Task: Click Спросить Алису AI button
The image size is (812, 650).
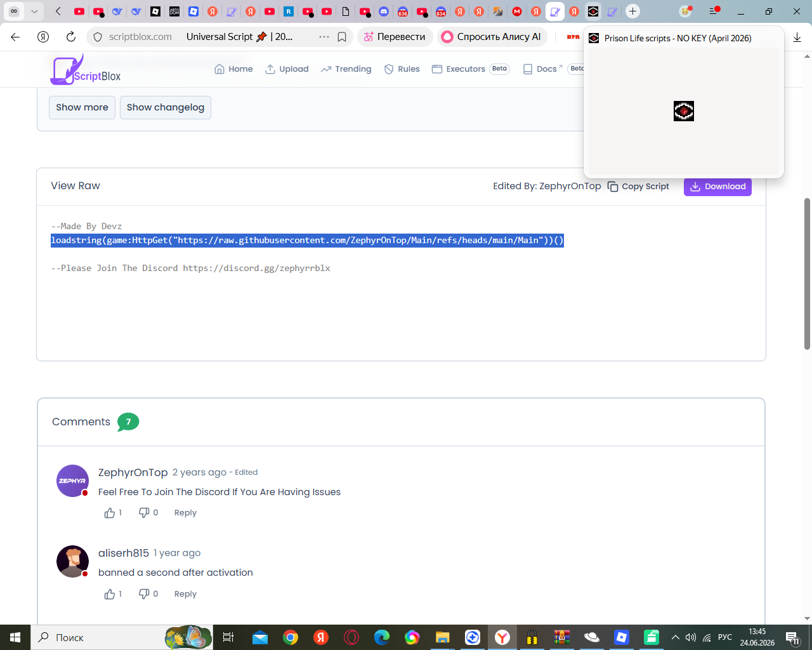Action: pyautogui.click(x=492, y=37)
